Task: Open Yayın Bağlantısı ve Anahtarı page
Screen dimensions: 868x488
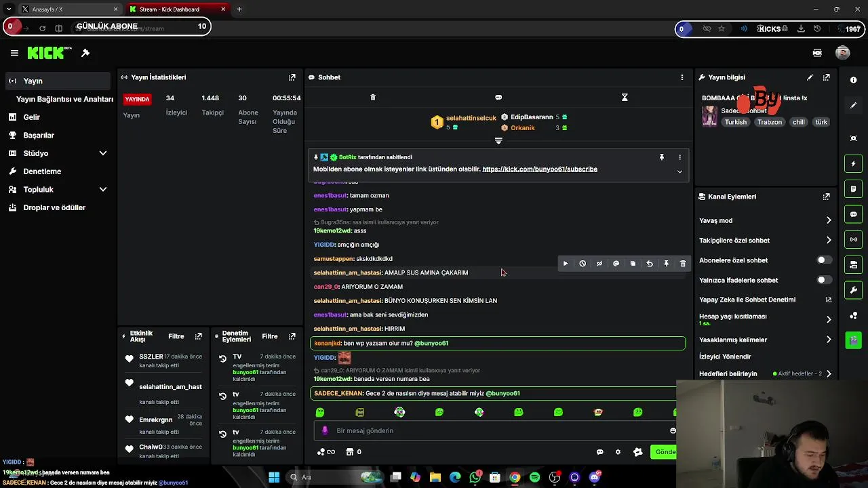Action: pyautogui.click(x=64, y=99)
